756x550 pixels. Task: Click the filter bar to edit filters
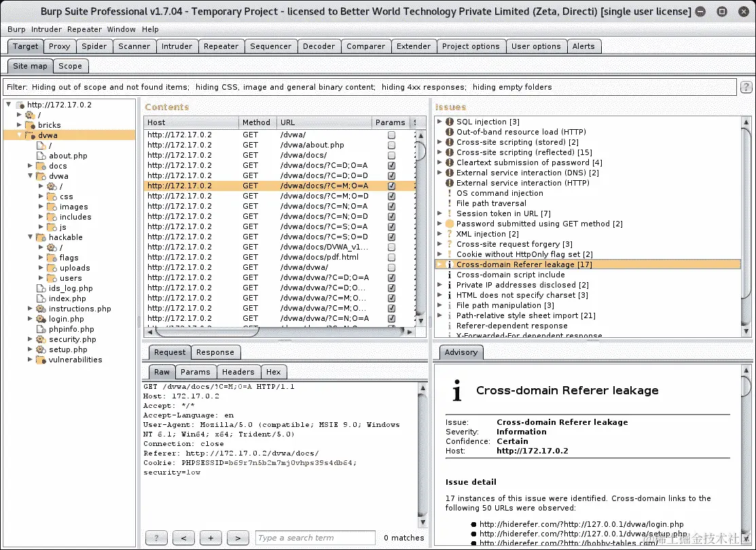370,87
